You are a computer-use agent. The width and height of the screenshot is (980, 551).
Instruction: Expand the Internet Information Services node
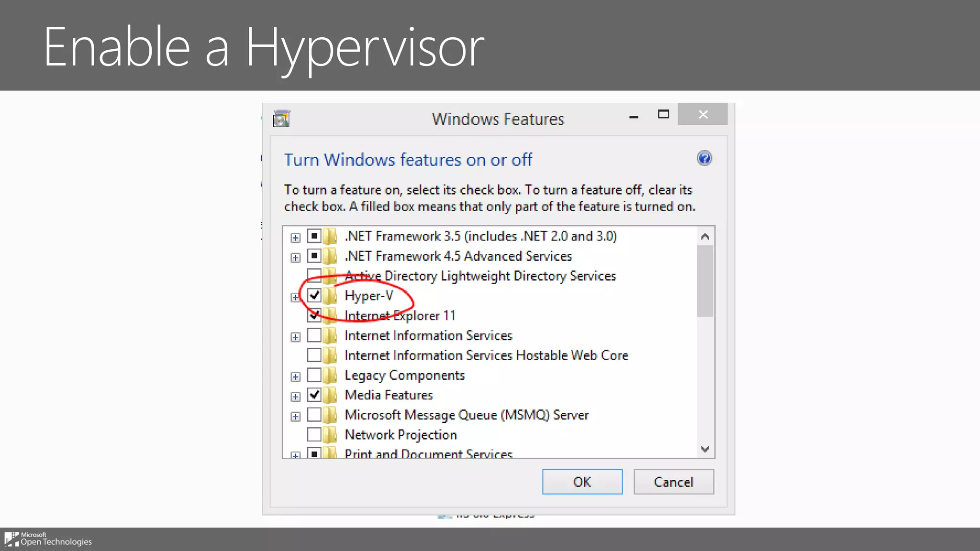(295, 337)
